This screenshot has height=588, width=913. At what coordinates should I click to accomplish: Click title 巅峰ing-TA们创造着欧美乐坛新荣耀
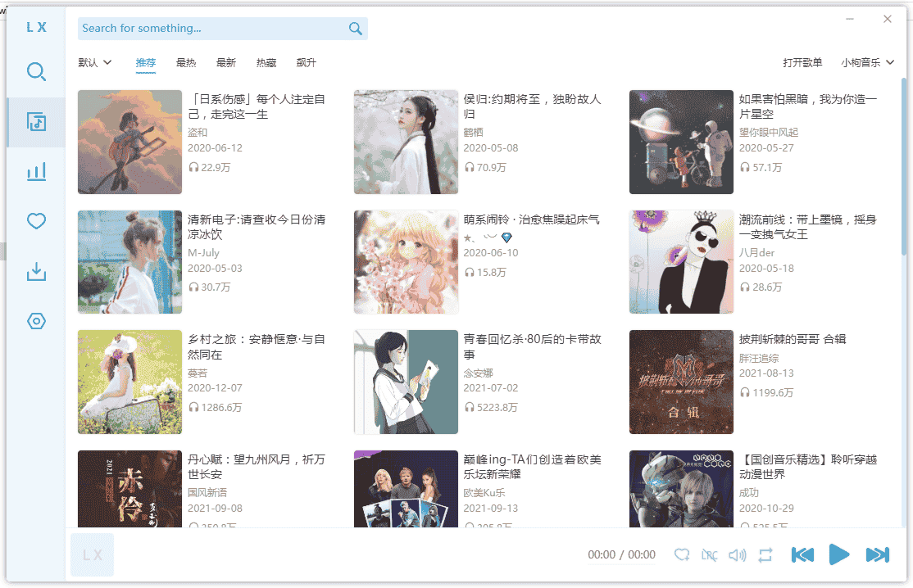[x=532, y=467]
